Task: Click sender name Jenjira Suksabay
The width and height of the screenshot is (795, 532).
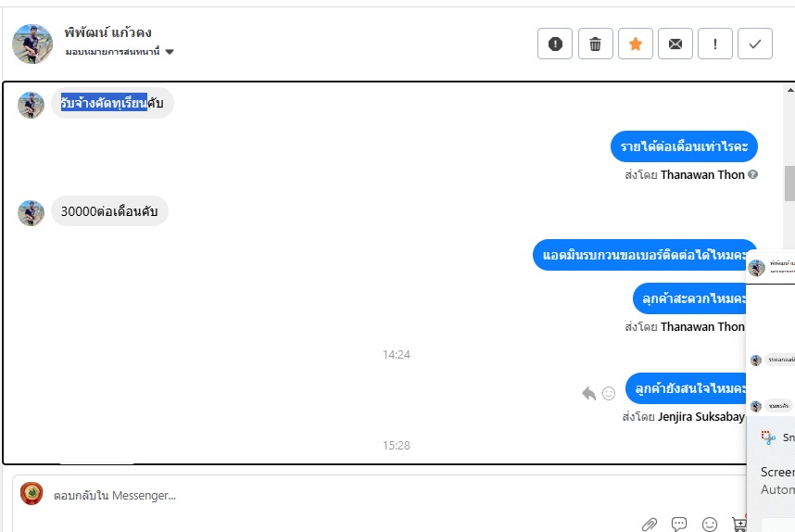Action: pos(701,417)
